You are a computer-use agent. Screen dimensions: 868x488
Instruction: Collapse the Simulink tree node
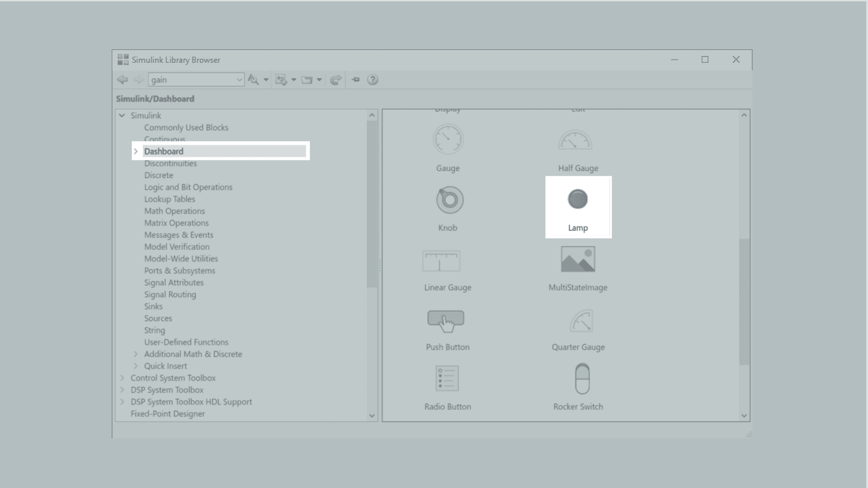click(x=122, y=116)
